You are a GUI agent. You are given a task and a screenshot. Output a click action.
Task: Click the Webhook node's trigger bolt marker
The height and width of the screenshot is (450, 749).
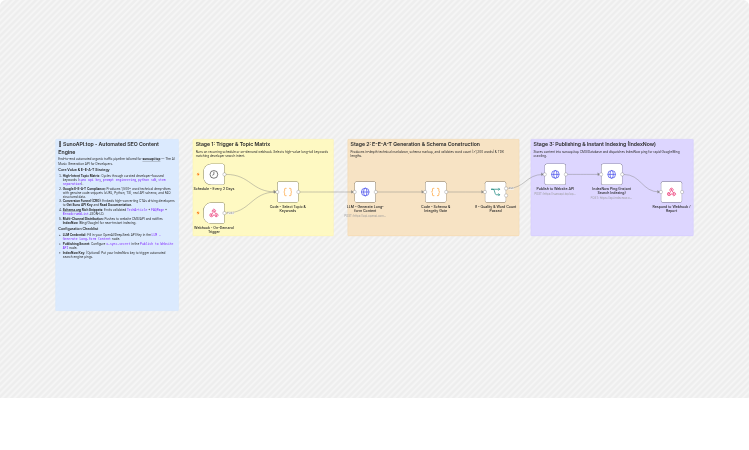198,213
